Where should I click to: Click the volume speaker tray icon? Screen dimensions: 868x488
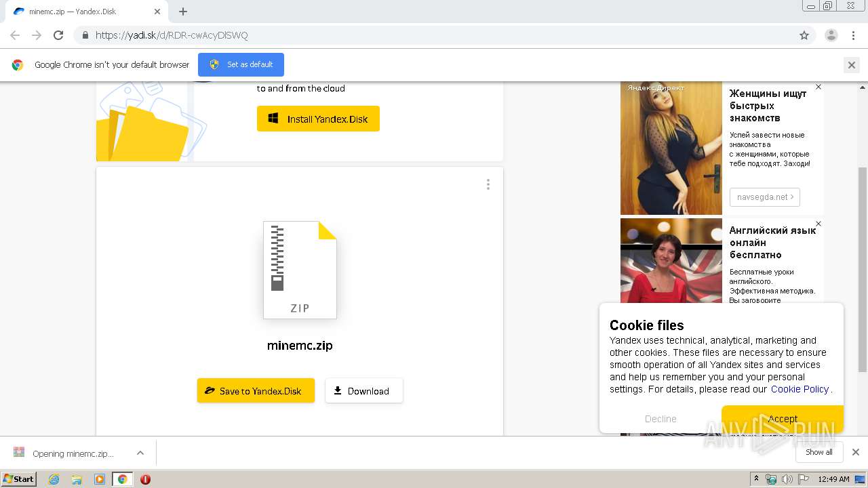coord(787,479)
